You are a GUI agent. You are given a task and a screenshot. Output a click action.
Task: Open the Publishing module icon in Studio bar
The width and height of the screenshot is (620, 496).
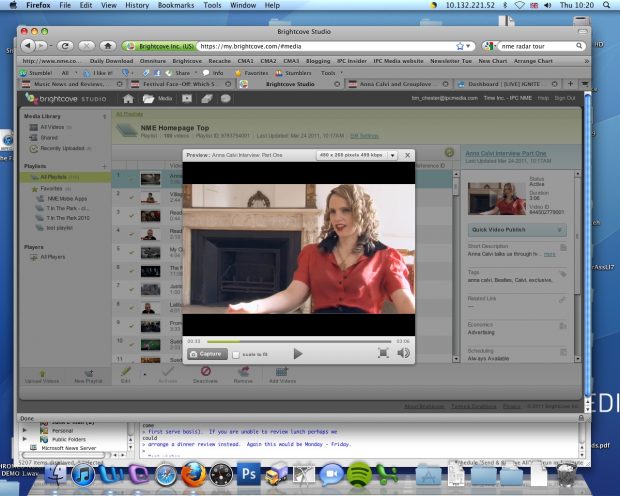click(187, 98)
